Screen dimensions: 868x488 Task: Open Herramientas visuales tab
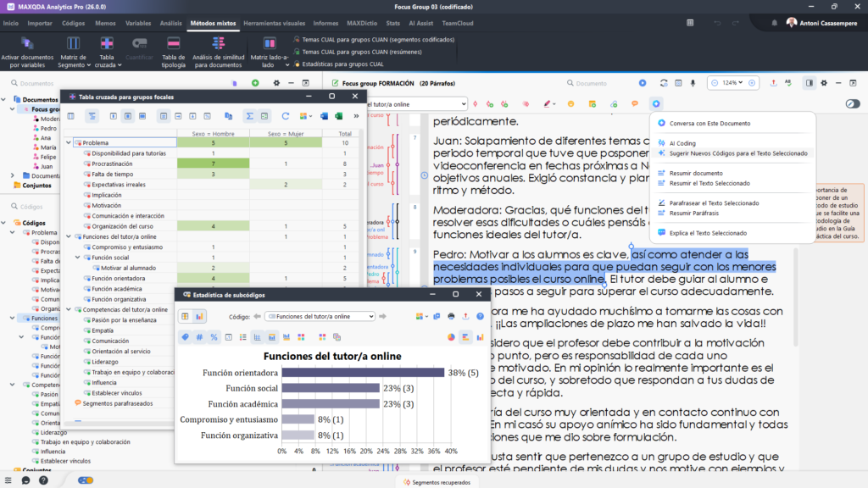(x=274, y=23)
